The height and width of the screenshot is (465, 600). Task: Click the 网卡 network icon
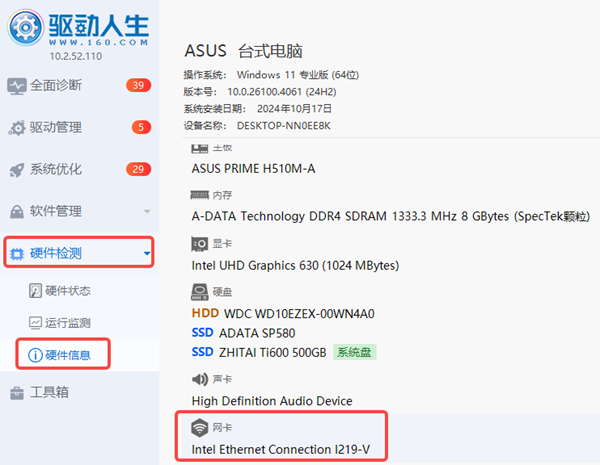click(199, 427)
